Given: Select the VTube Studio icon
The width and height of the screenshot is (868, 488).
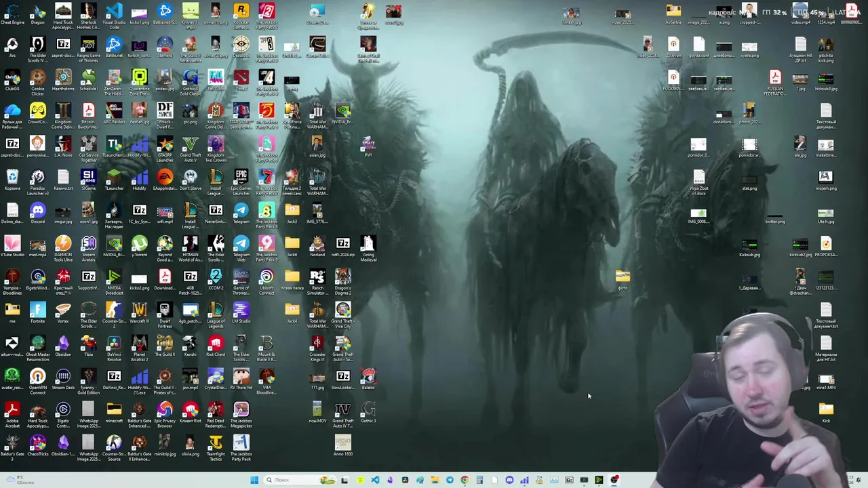Looking at the screenshot, I should click(x=12, y=247).
